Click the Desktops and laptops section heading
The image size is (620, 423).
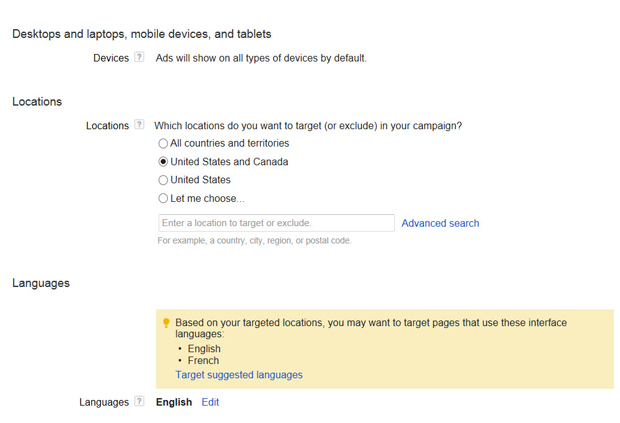click(x=141, y=34)
